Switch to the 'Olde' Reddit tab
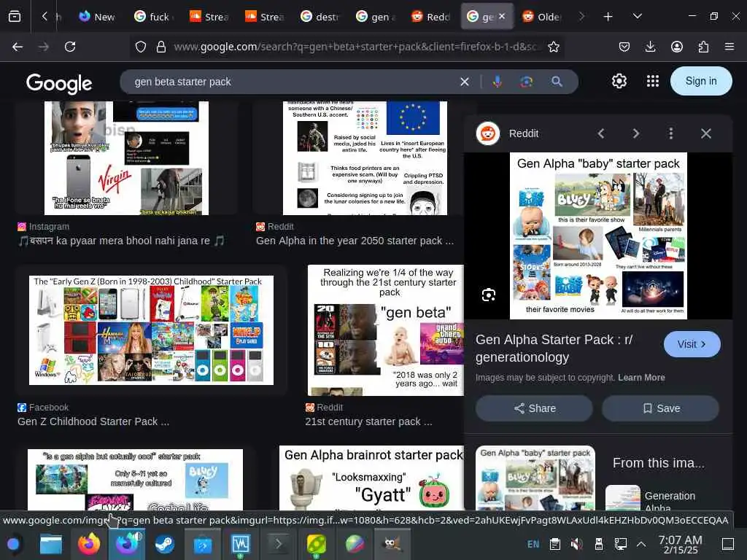747x560 pixels. 542,17
